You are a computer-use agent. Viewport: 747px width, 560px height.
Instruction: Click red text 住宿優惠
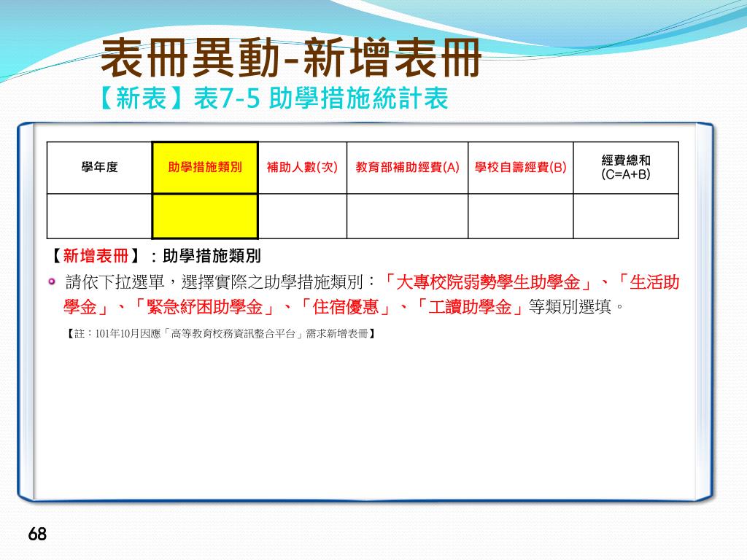coord(345,307)
